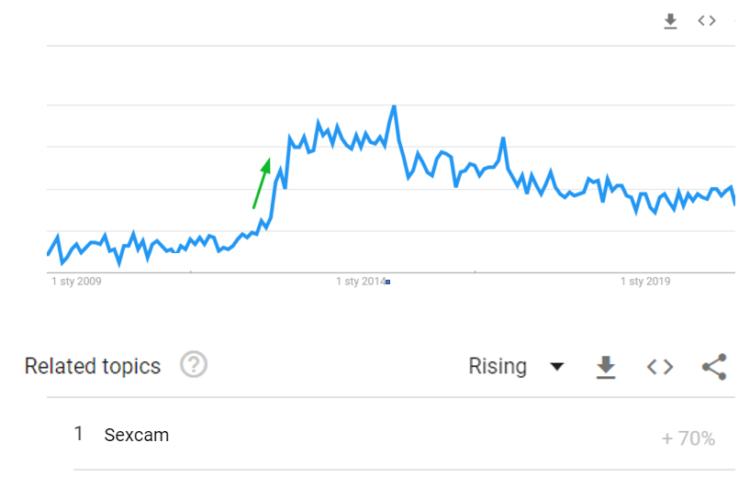The width and height of the screenshot is (750, 487).
Task: Share the Related topics widget
Action: pyautogui.click(x=714, y=367)
